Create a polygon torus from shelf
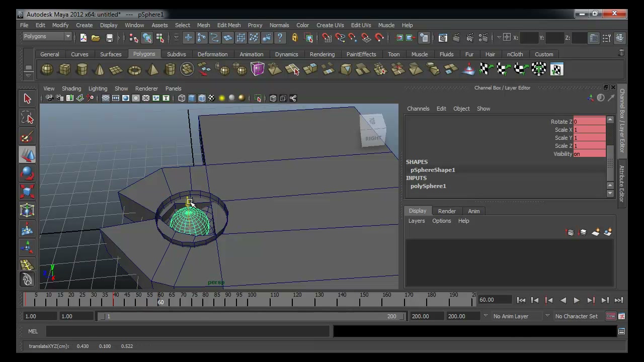This screenshot has height=362, width=644. click(x=134, y=69)
